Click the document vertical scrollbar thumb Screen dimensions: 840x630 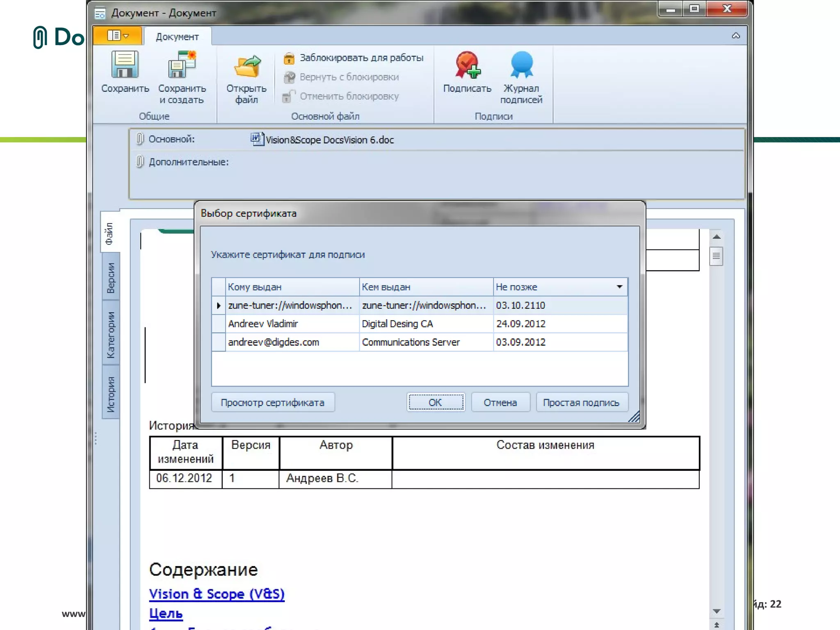click(716, 256)
